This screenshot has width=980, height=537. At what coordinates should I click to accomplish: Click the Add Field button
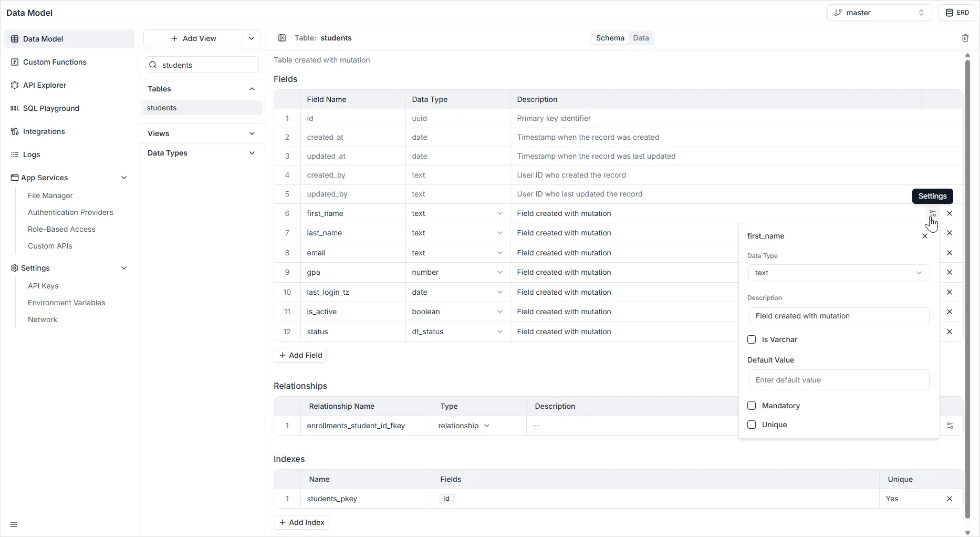(x=300, y=355)
